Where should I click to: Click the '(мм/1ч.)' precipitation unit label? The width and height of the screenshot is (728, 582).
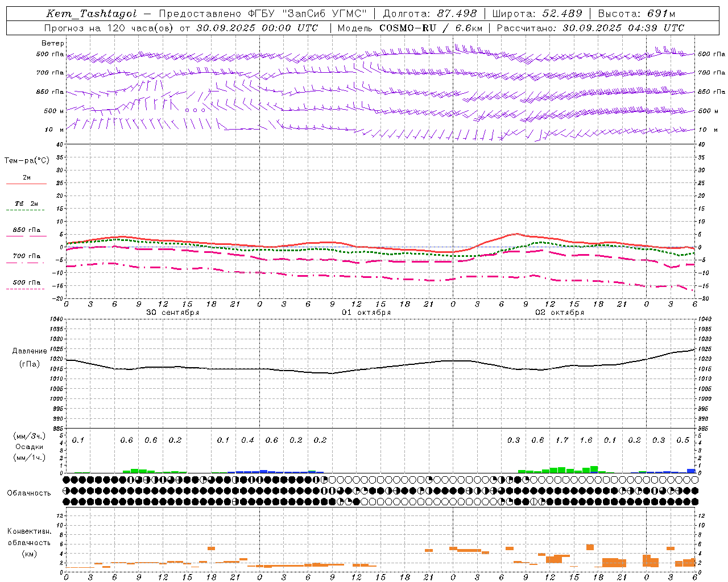[29, 457]
